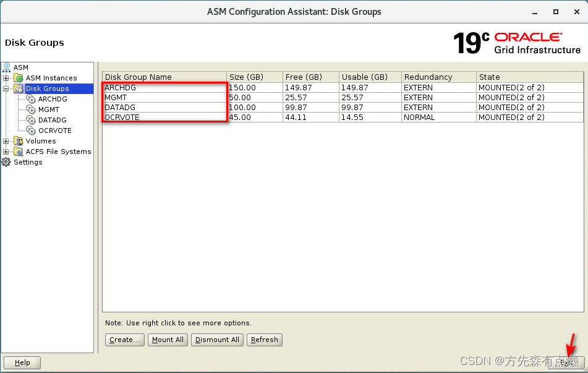Maximize the ASM Configuration Assistant window
This screenshot has width=588, height=373.
click(x=556, y=12)
